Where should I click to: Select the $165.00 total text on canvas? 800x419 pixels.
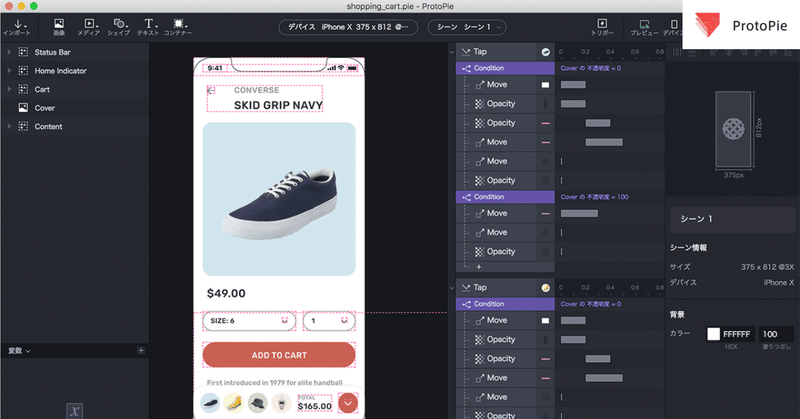coord(315,406)
